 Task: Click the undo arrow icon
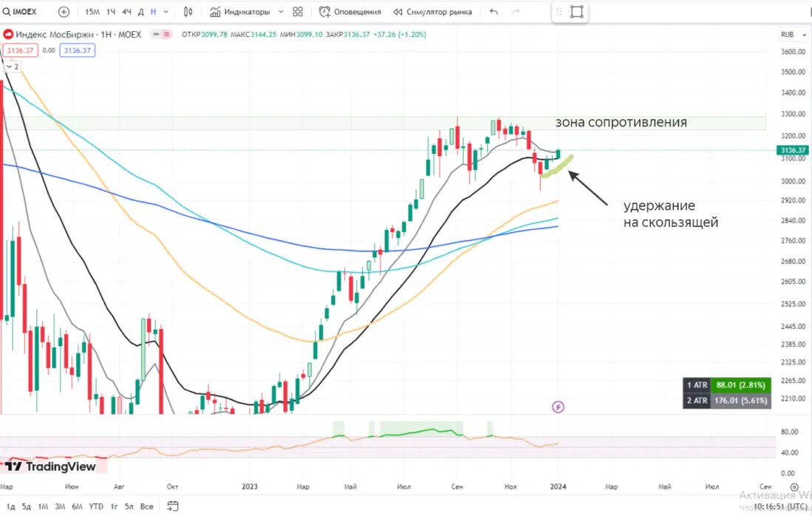click(494, 11)
